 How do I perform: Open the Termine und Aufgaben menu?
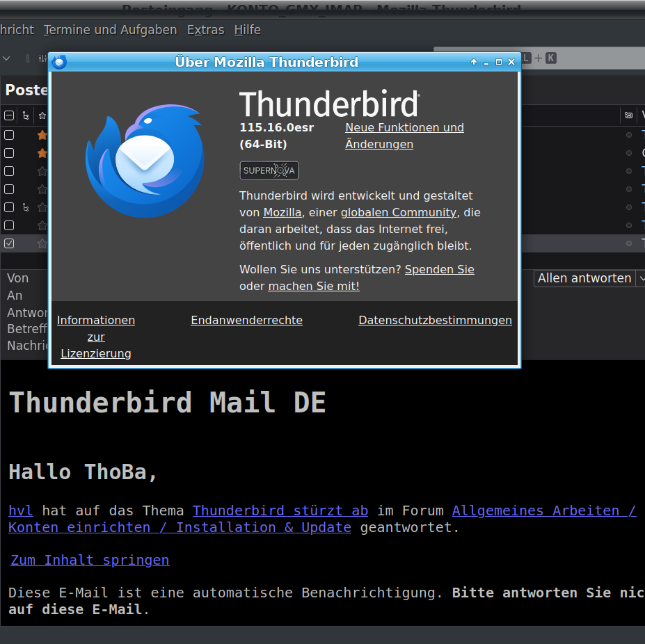point(110,30)
